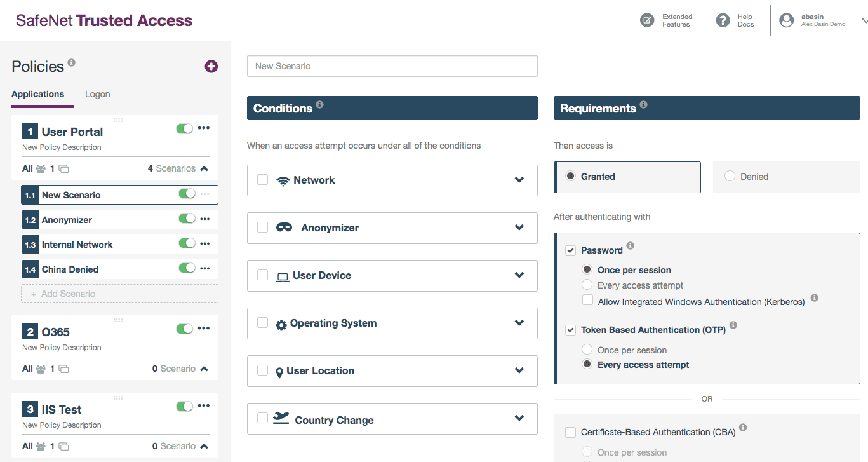
Task: Select the Granted access radio button
Action: click(570, 176)
